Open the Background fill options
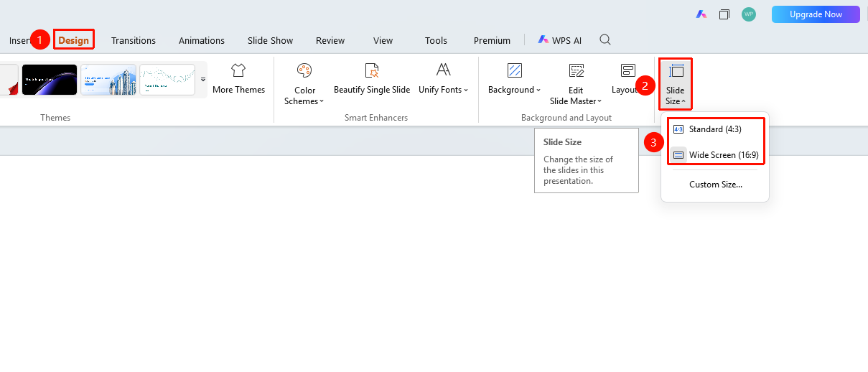The height and width of the screenshot is (372, 868). (514, 78)
